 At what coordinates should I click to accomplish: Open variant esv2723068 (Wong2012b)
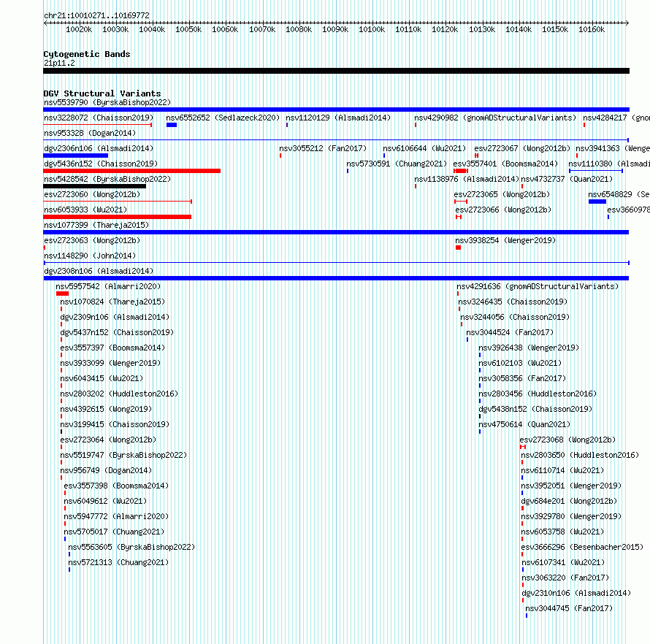568,440
